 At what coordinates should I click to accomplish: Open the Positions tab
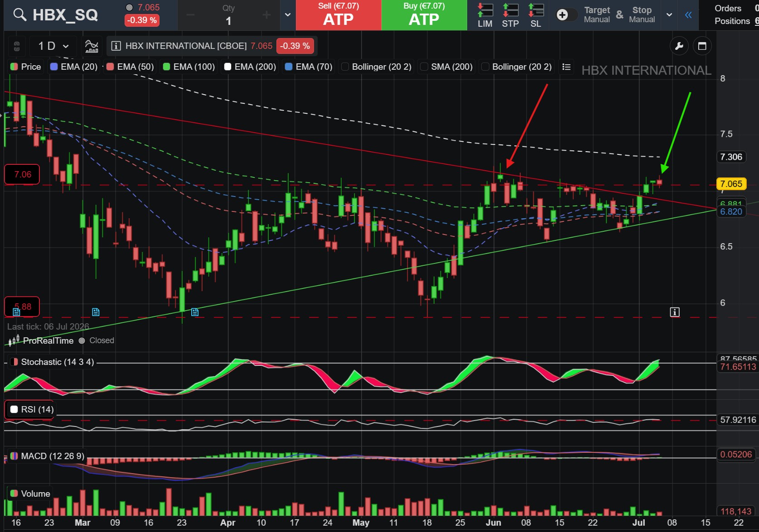pos(732,21)
